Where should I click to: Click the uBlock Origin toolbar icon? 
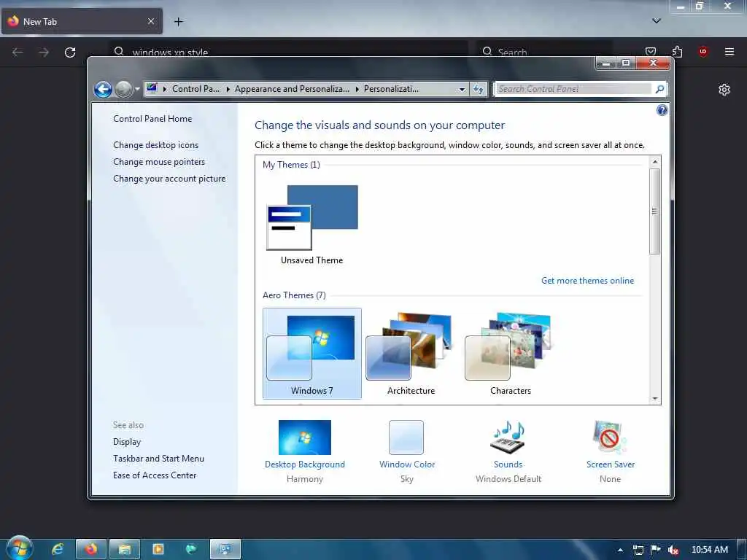click(x=703, y=52)
